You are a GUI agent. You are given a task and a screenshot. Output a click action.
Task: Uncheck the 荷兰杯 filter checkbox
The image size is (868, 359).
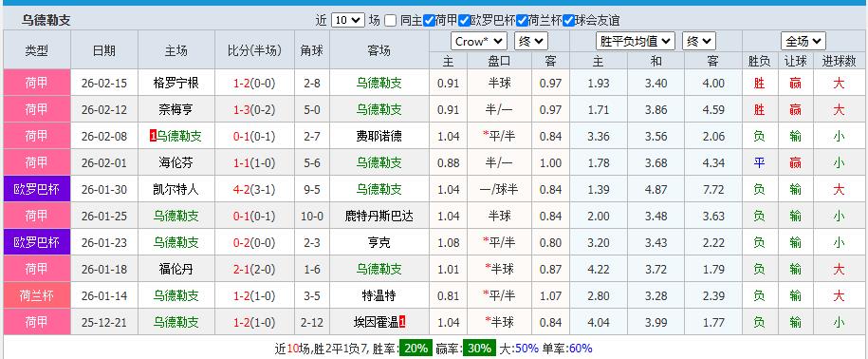pyautogui.click(x=522, y=21)
